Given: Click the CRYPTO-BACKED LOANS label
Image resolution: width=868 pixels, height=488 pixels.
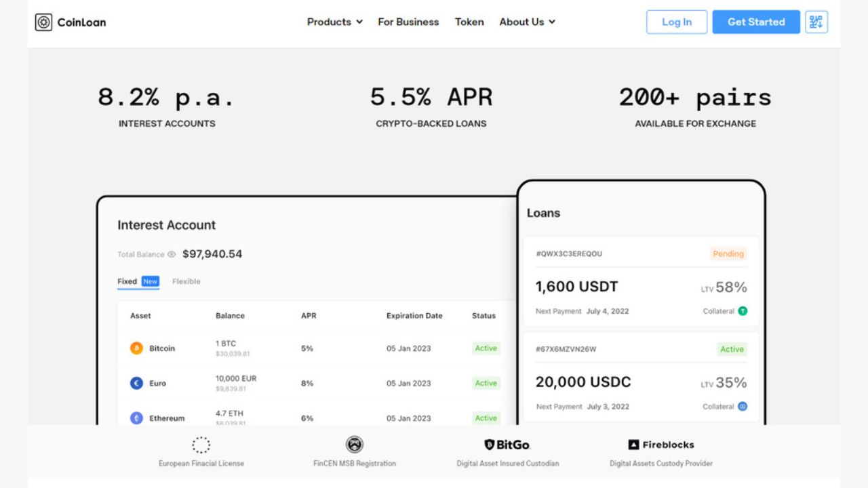Looking at the screenshot, I should pyautogui.click(x=431, y=124).
